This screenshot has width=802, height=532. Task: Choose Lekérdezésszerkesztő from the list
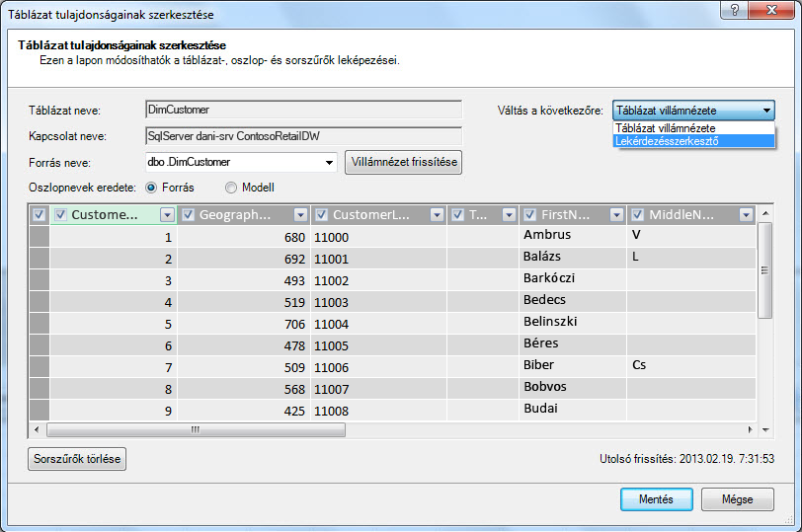[x=693, y=141]
